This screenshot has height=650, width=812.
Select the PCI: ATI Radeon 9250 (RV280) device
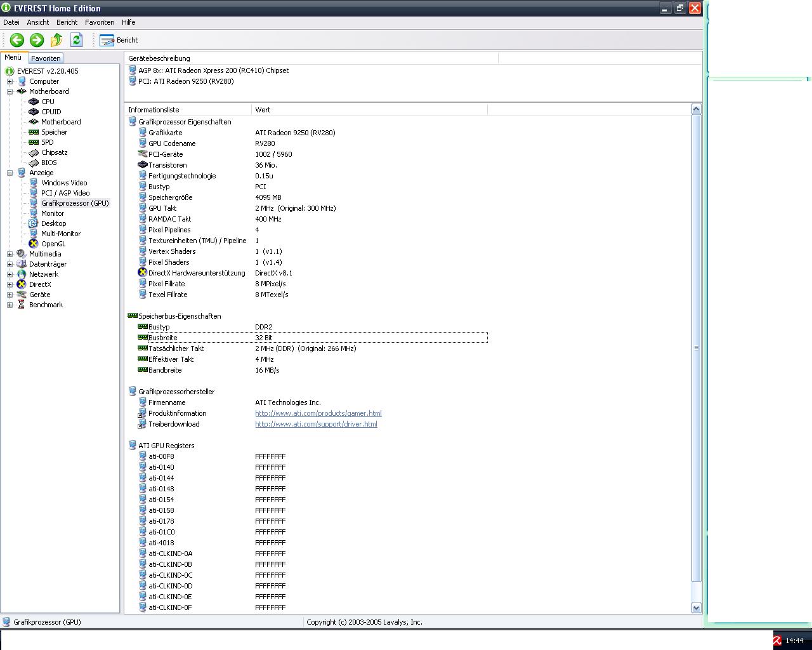tap(186, 81)
